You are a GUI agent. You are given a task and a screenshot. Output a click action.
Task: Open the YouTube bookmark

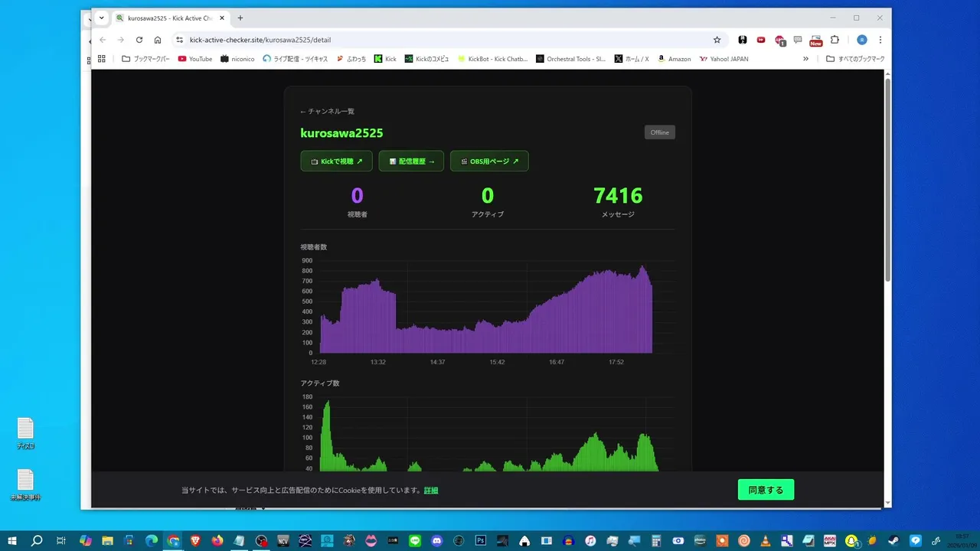(195, 59)
